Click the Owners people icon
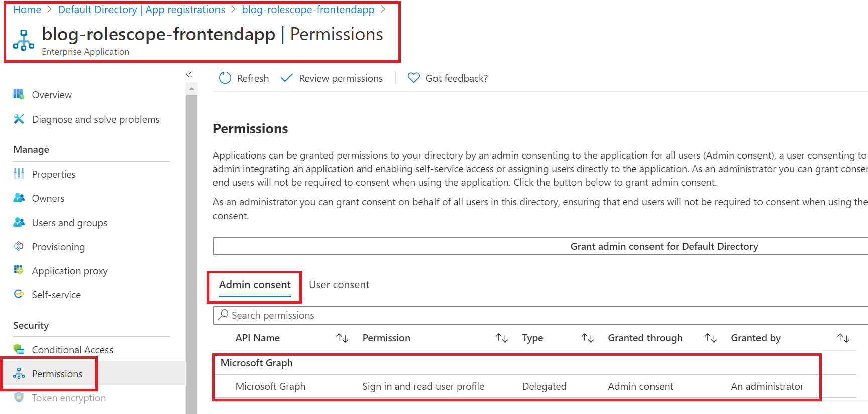Screen dimensions: 868x414 tap(19, 198)
